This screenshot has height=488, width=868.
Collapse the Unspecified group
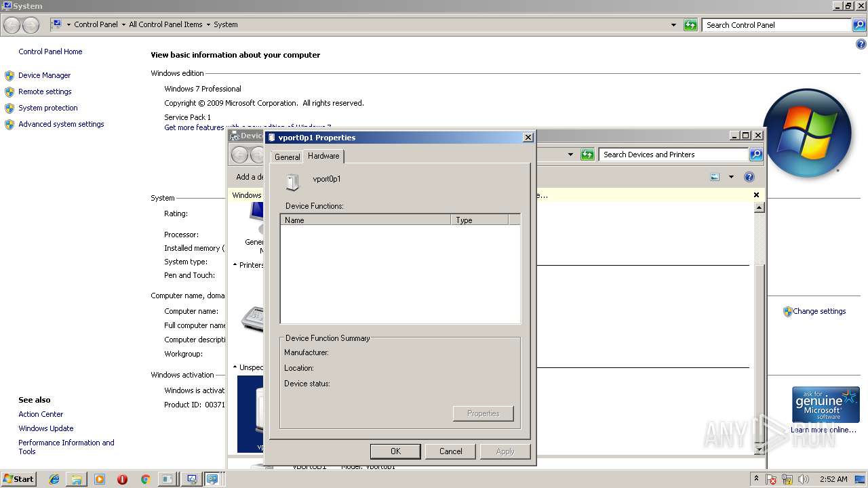tap(235, 367)
